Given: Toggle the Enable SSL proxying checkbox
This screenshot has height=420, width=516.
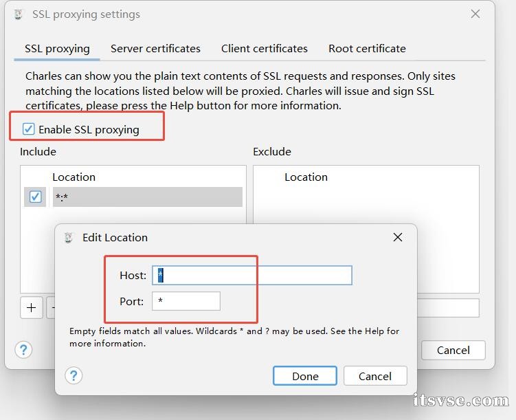Looking at the screenshot, I should point(29,129).
